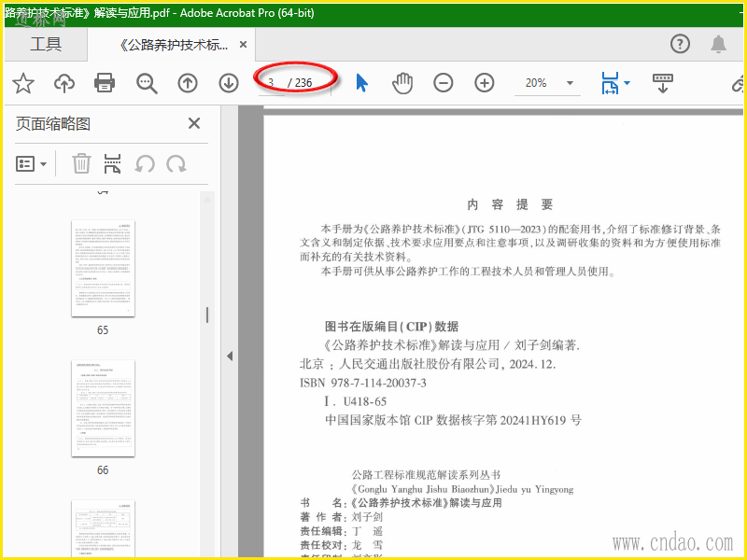
Task: Click the 公路工程标准规范解读系列丛书 line
Action: click(x=427, y=474)
